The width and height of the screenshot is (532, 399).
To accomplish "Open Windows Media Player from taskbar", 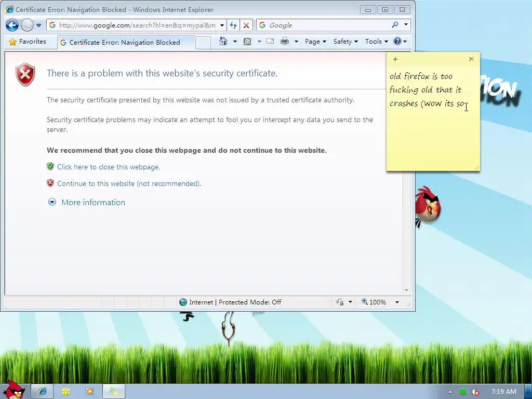I will (x=90, y=392).
